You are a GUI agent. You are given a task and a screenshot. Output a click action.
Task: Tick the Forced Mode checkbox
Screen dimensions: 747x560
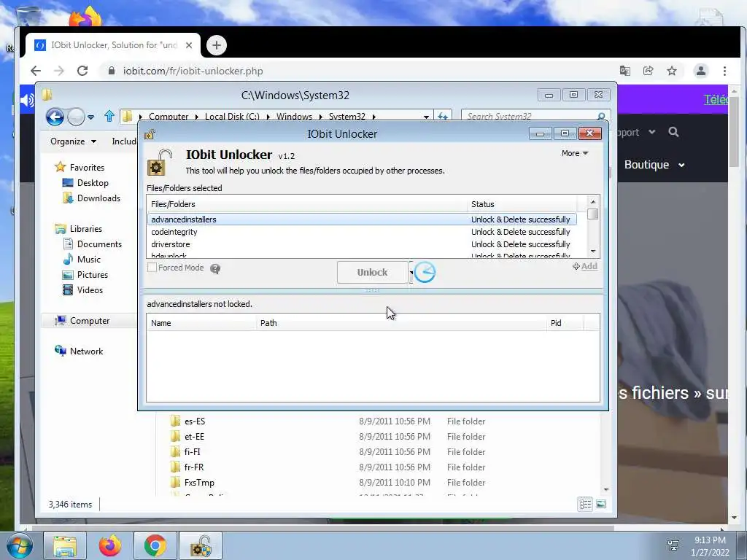pos(152,268)
